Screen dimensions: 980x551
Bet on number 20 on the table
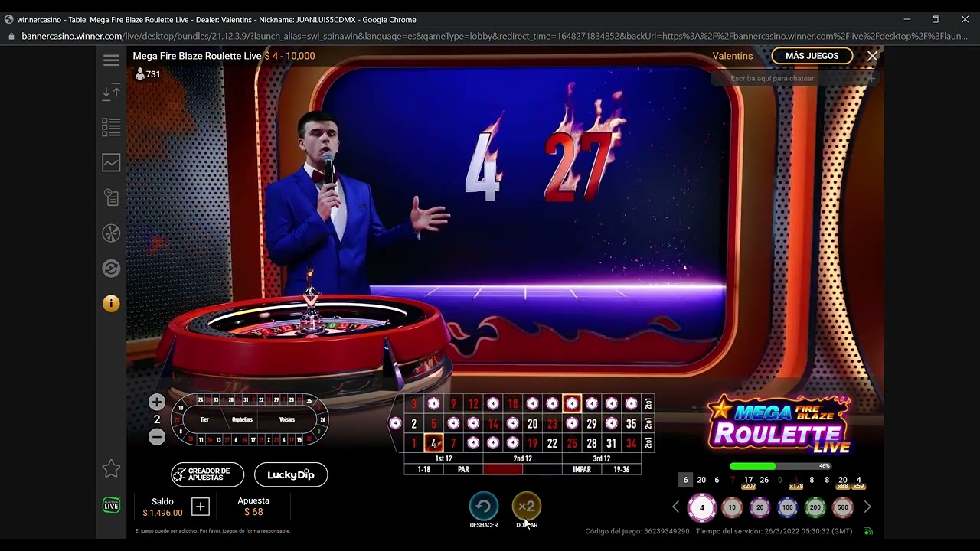point(532,423)
